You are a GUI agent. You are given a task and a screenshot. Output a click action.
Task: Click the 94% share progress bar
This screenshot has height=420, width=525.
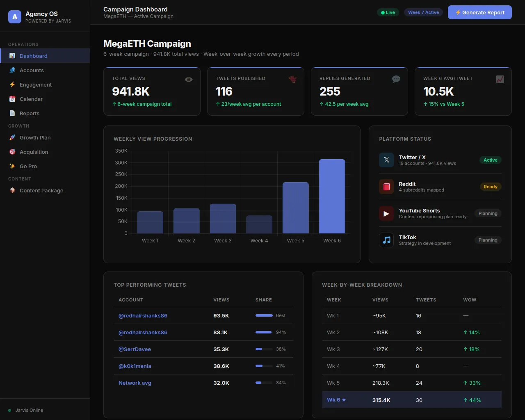tap(264, 332)
